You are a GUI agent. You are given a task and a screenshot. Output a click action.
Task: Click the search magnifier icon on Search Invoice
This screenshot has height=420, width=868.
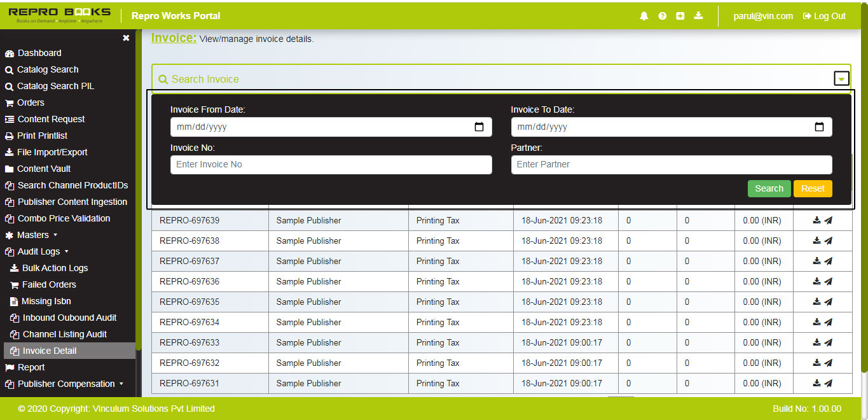[163, 78]
